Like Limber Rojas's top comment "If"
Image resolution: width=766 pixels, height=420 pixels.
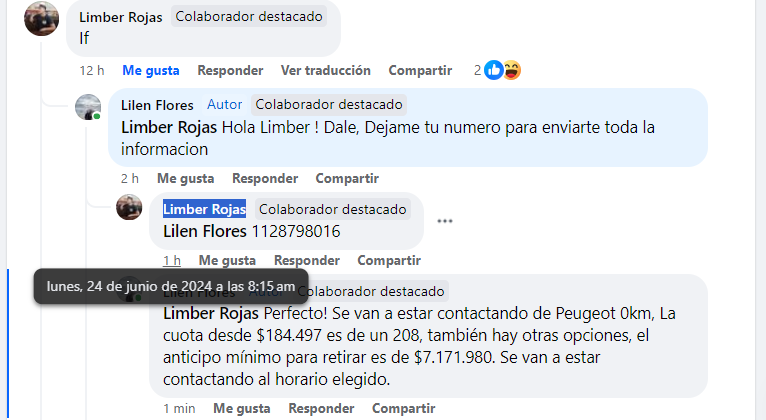point(151,70)
